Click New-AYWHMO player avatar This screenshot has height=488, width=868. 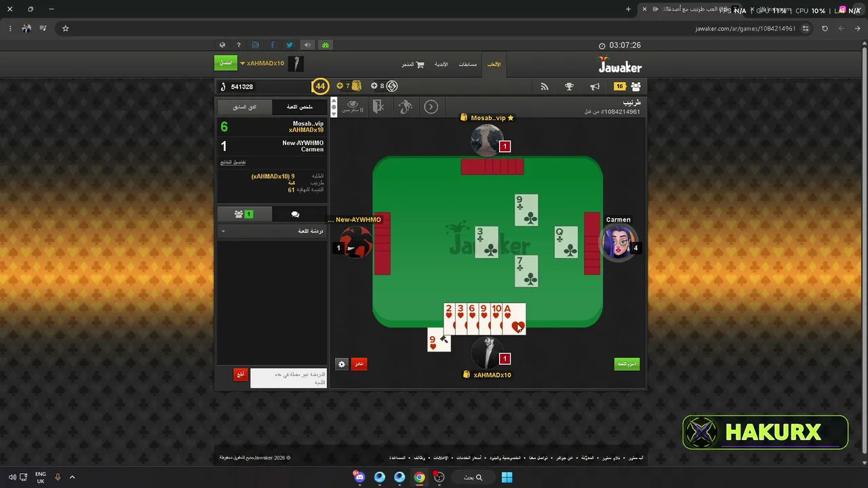pyautogui.click(x=356, y=242)
